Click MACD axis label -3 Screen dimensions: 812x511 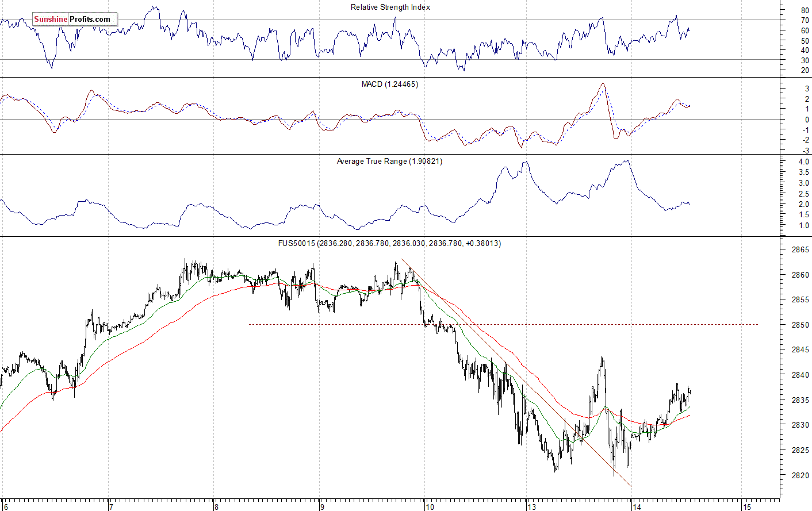(806, 151)
